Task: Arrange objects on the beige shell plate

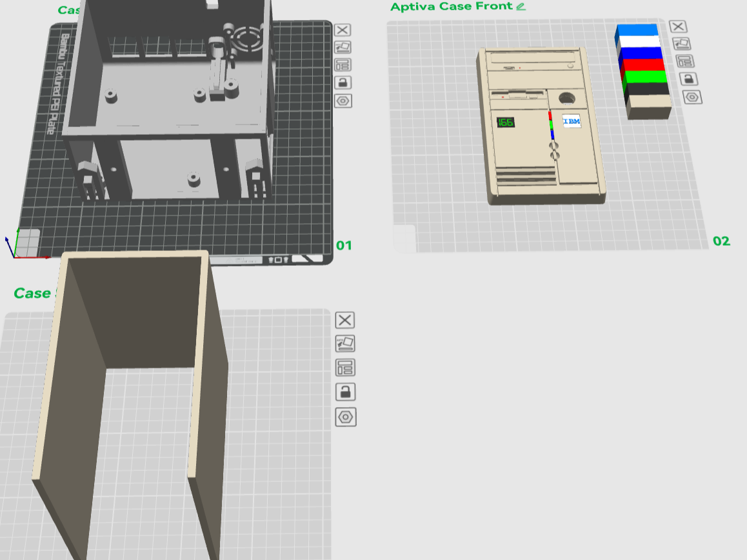Action: tap(345, 368)
